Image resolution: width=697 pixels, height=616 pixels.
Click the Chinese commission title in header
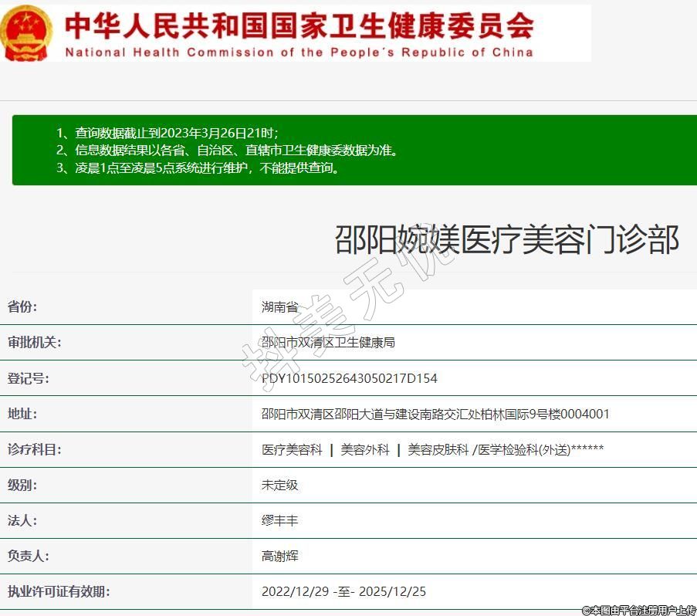tap(299, 25)
